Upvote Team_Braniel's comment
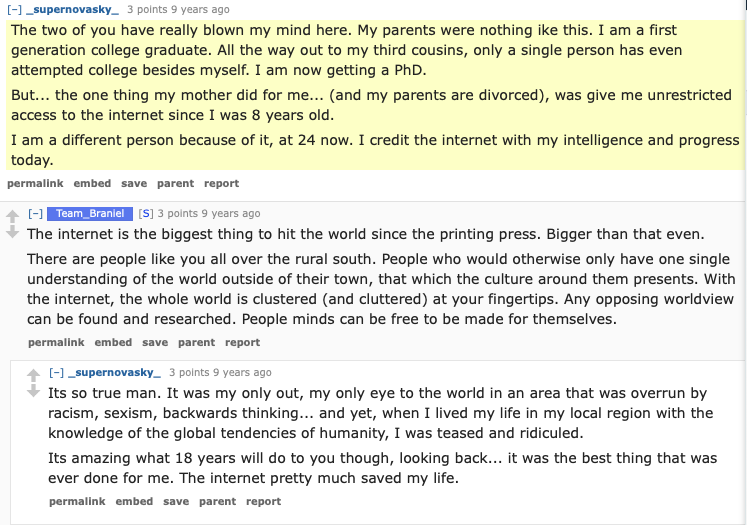Screen dimensions: 747x525 coord(12,215)
